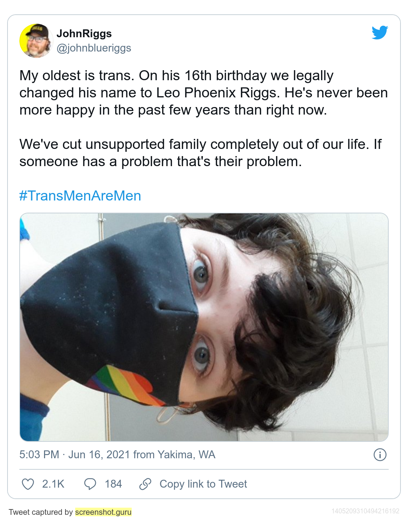408x532 pixels.
Task: Click Copy link to Tweet
Action: point(203,484)
